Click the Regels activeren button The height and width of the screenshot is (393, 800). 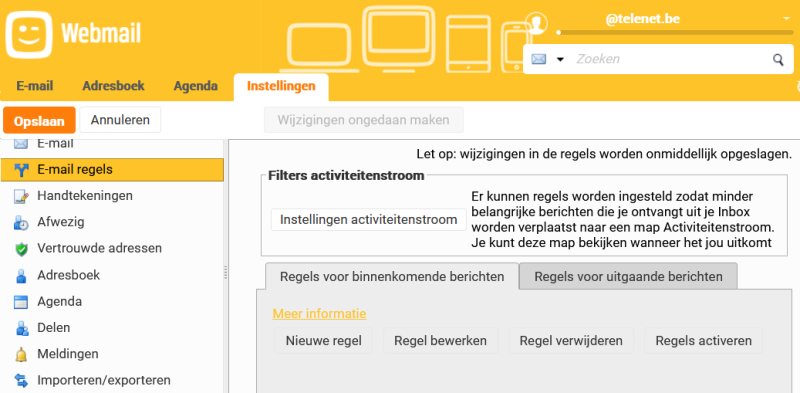[x=704, y=340]
